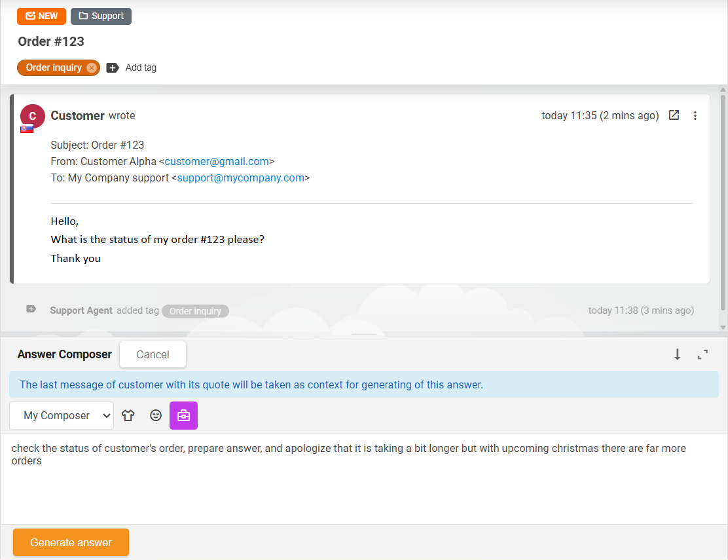Click the Order inquiry tag in activity log
Image resolution: width=728 pixels, height=560 pixels.
pos(195,311)
